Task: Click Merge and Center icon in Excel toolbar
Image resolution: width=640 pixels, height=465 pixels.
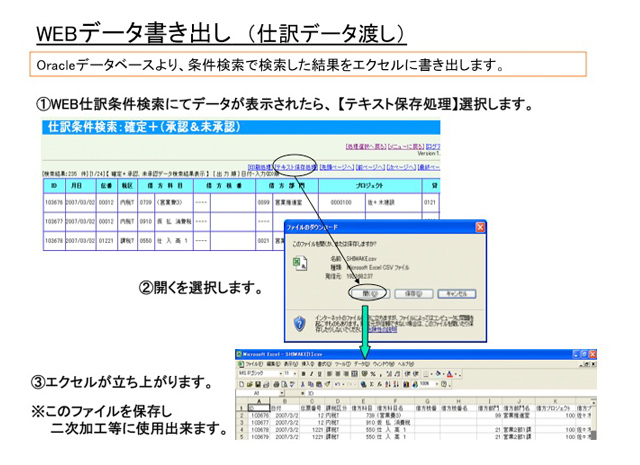Action: click(x=355, y=374)
